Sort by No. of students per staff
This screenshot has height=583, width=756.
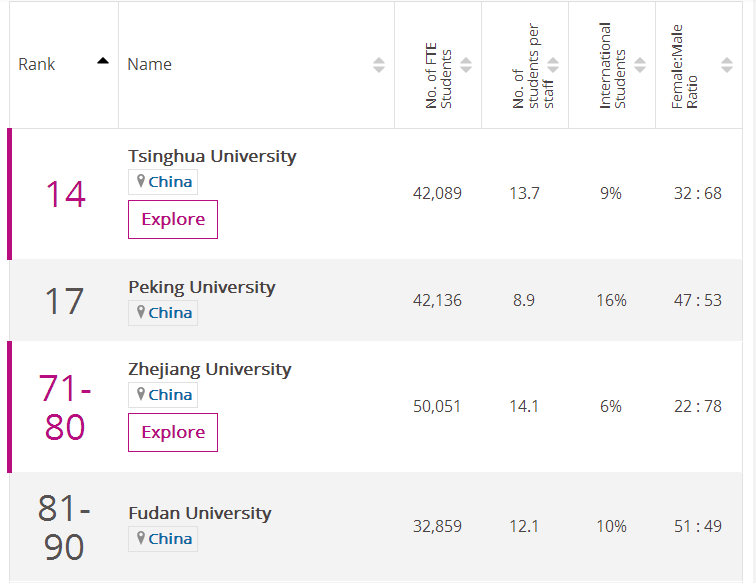553,65
